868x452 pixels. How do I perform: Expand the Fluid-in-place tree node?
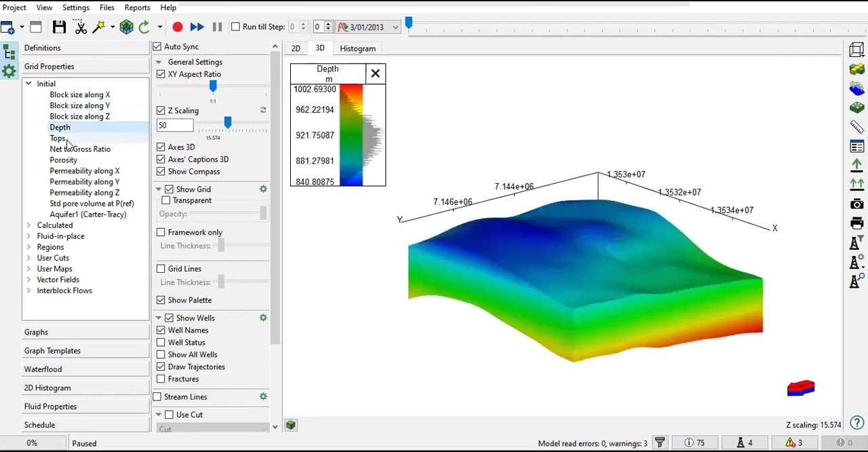(28, 236)
